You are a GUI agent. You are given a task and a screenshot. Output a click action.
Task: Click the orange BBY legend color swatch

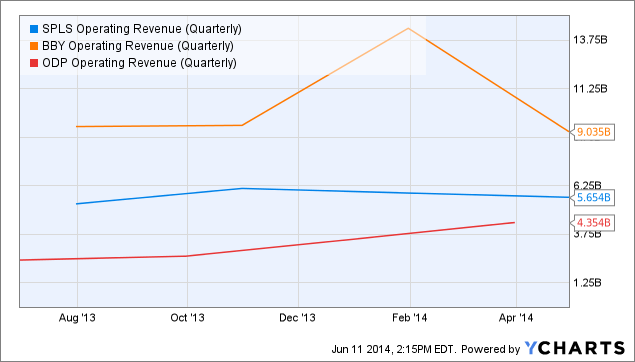(x=34, y=46)
